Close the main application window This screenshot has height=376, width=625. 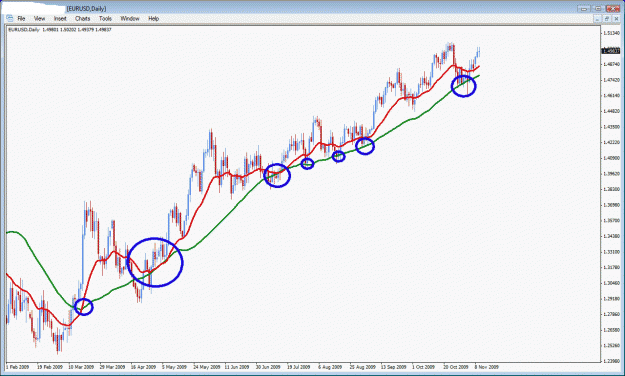pos(613,8)
